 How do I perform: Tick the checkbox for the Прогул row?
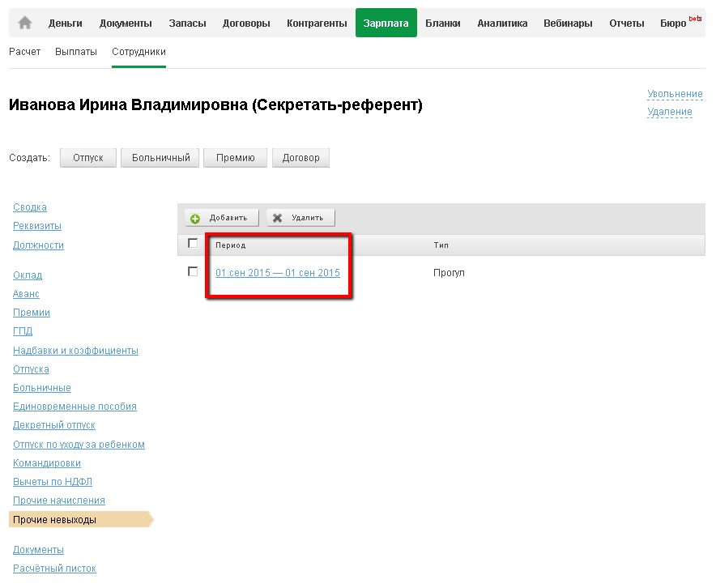[193, 271]
